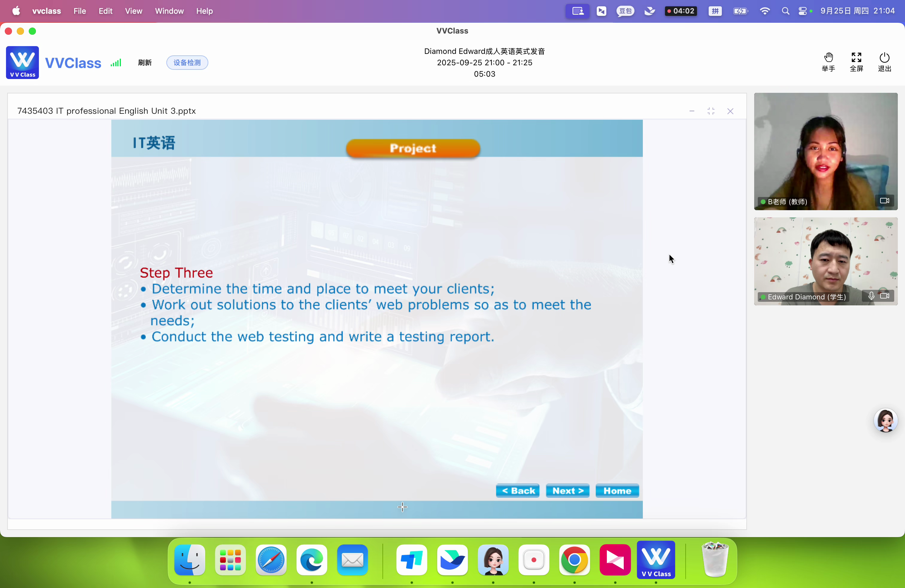
Task: Toggle Edward Diamond's camera icon
Action: pyautogui.click(x=884, y=296)
